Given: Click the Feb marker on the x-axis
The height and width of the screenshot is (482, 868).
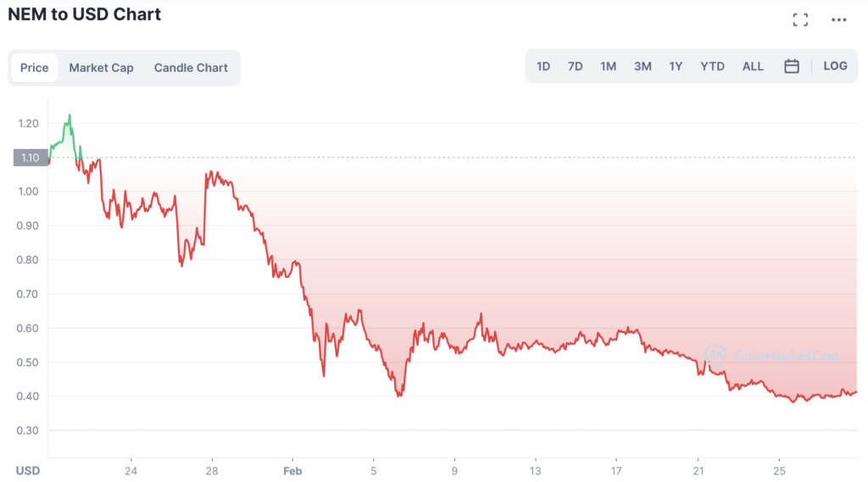Looking at the screenshot, I should 292,469.
